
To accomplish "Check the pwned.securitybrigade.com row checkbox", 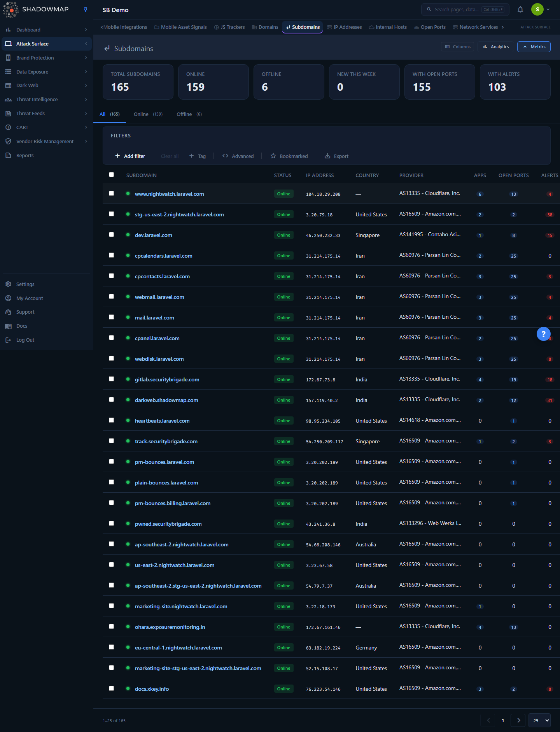I will (112, 523).
